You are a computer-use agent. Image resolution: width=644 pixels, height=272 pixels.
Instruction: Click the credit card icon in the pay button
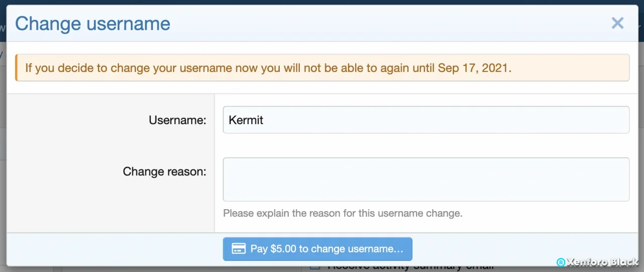(x=238, y=249)
